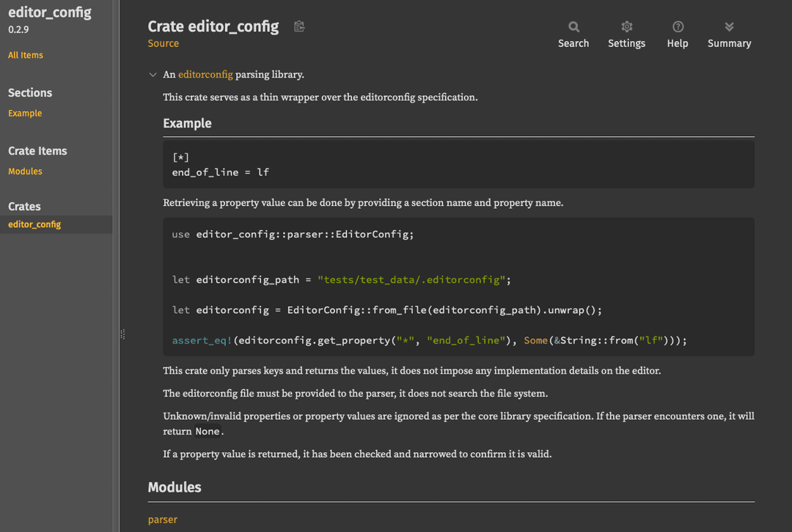Collapse the crate description disclosure arrow

click(x=153, y=74)
